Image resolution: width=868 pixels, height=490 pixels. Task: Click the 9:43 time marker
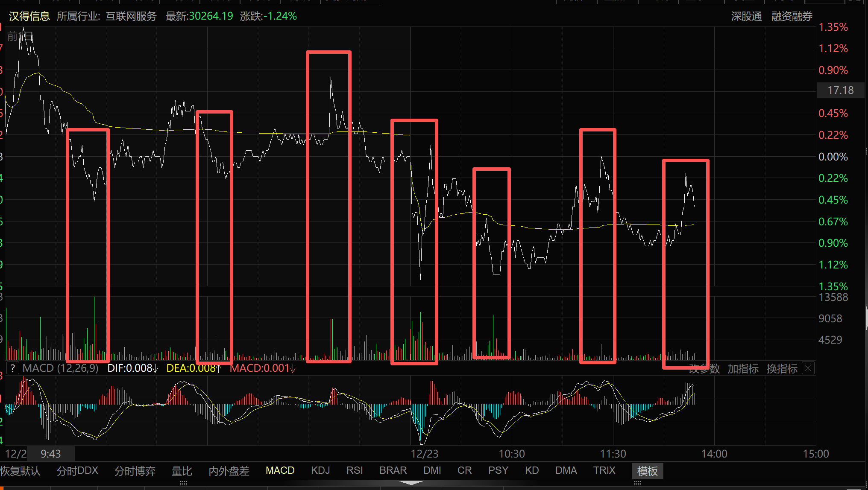(x=50, y=454)
